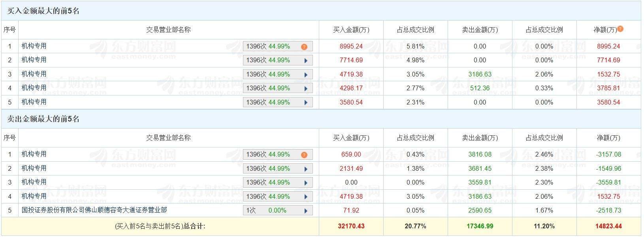This screenshot has width=644, height=237.
Task: Click arrow icon in buy row with 2.31%
Action: click(306, 103)
